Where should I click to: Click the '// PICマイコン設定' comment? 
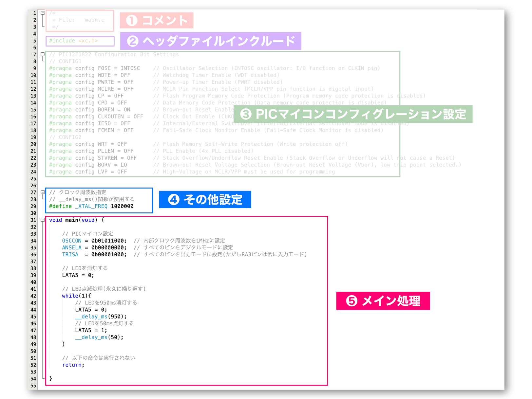pos(88,234)
